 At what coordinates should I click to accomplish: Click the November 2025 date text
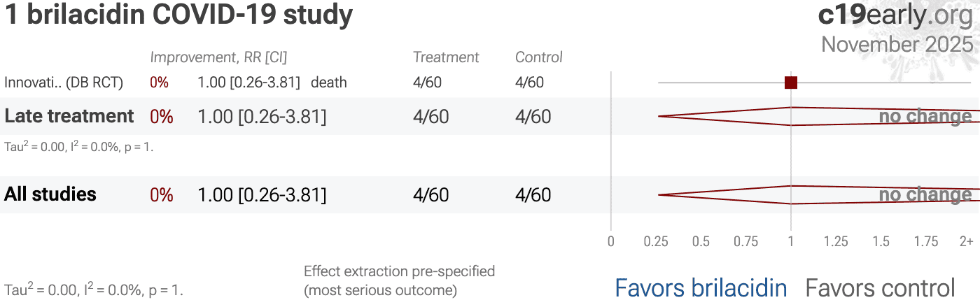(897, 44)
